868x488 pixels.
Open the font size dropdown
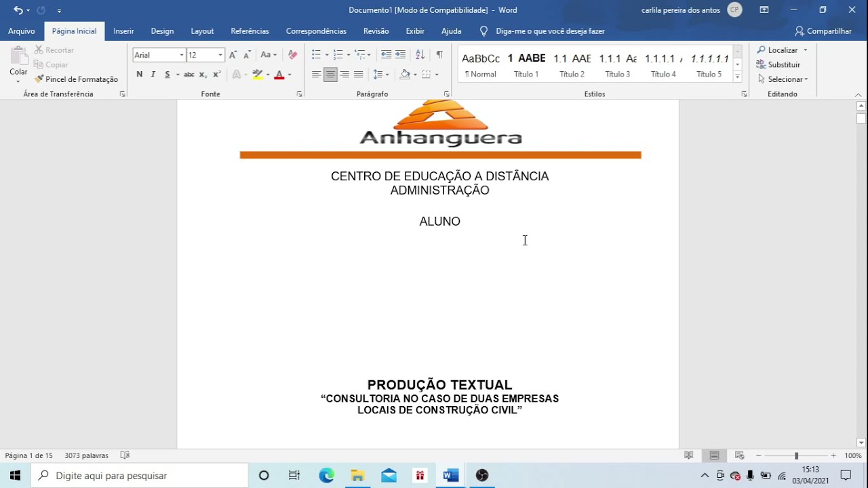tap(220, 55)
